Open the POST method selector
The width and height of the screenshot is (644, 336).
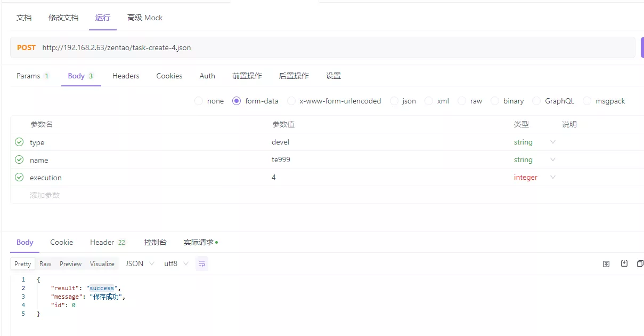pos(26,47)
